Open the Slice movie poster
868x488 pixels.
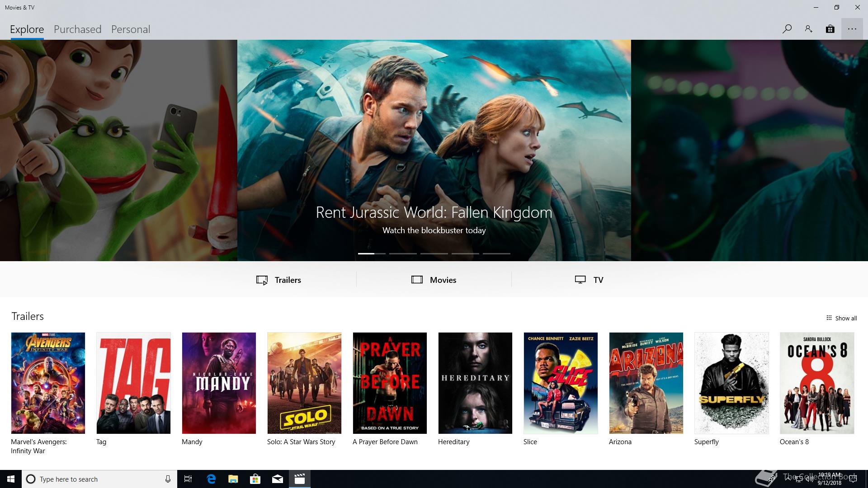coord(561,383)
